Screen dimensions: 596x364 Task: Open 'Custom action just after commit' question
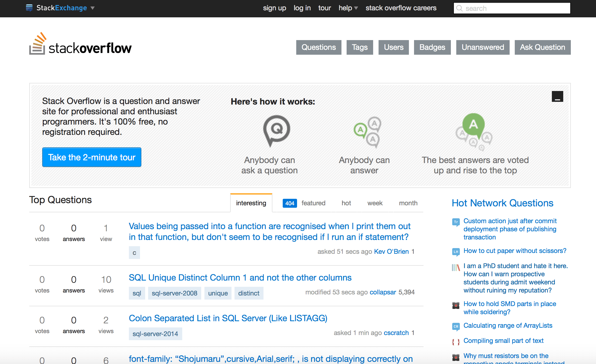pos(510,229)
